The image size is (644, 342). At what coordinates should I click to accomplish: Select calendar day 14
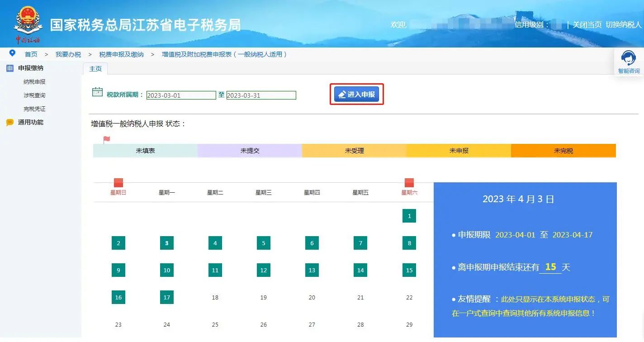click(x=360, y=270)
